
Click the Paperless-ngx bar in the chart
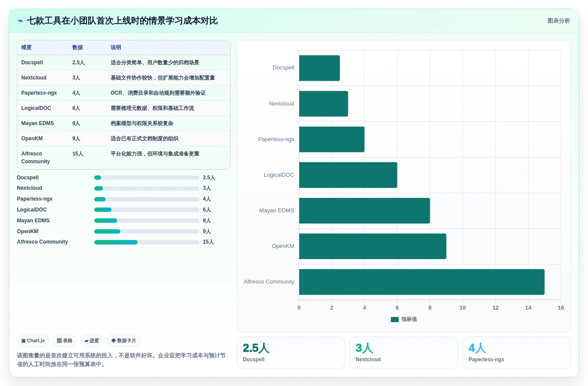click(x=332, y=139)
